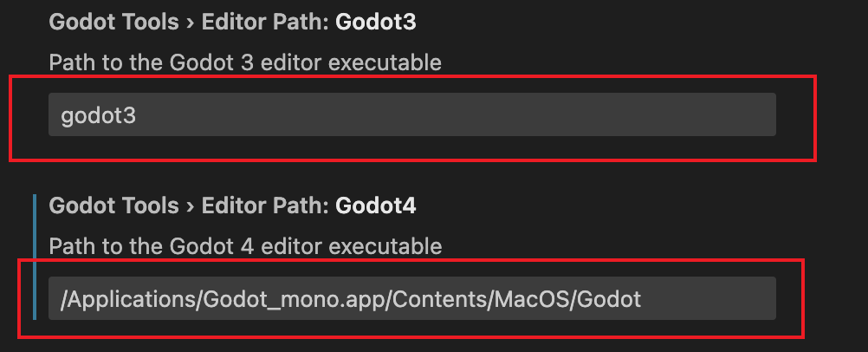Click the Godot3 editor path input field
Viewport: 868px width, 352px height.
click(x=411, y=114)
